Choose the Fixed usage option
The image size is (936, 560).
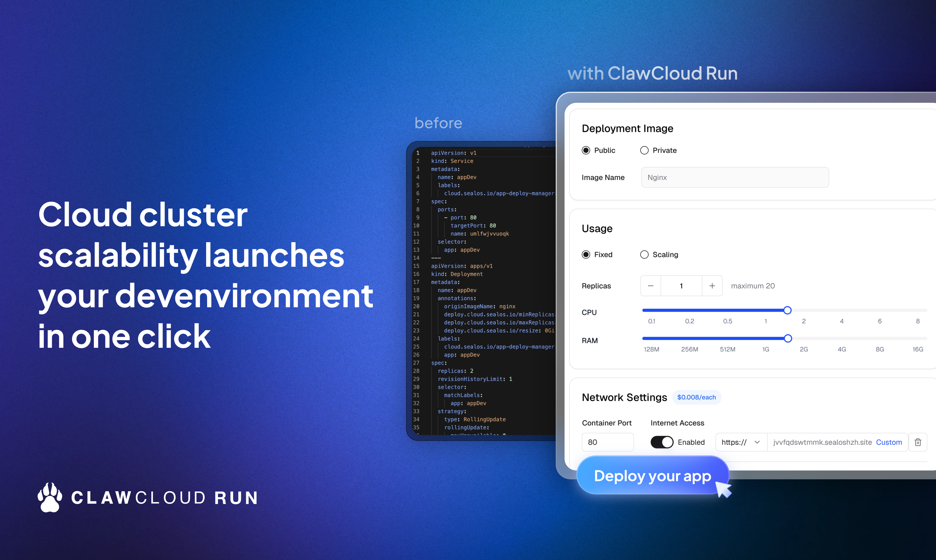point(586,255)
